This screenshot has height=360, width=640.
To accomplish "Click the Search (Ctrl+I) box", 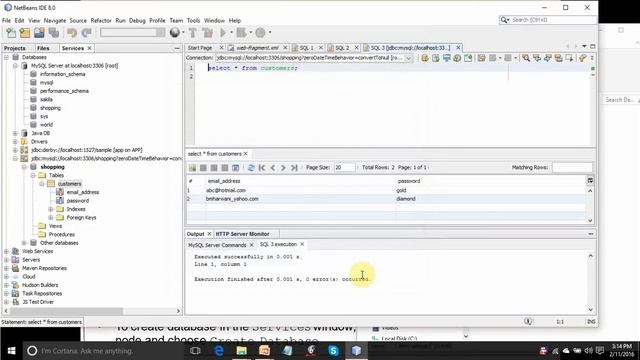I will 549,20.
